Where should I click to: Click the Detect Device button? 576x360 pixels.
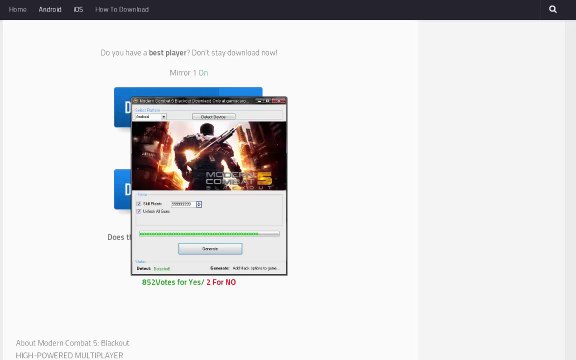pyautogui.click(x=214, y=117)
